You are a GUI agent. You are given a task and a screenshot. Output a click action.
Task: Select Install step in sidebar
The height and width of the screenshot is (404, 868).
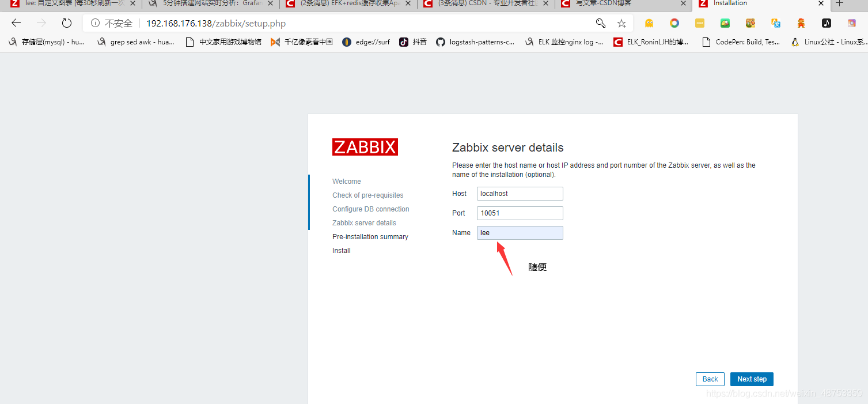coord(342,251)
